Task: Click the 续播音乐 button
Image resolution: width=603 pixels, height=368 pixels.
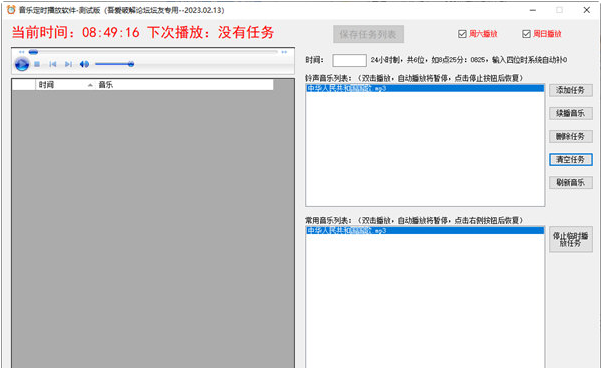Action: [x=571, y=113]
